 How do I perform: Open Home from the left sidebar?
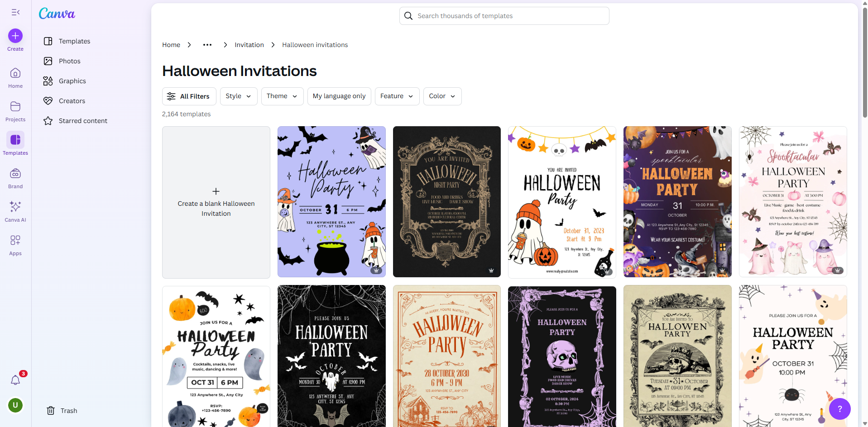(15, 77)
